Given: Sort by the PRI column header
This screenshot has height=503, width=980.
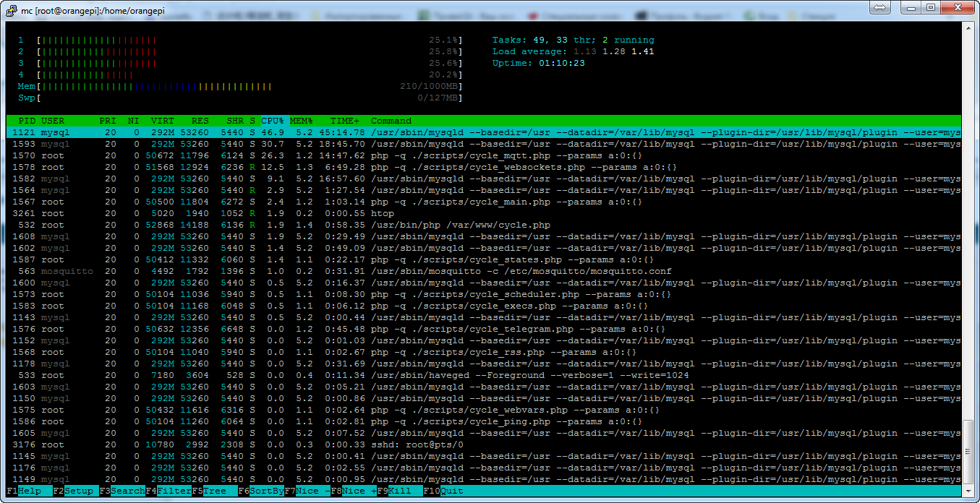Looking at the screenshot, I should [108, 121].
